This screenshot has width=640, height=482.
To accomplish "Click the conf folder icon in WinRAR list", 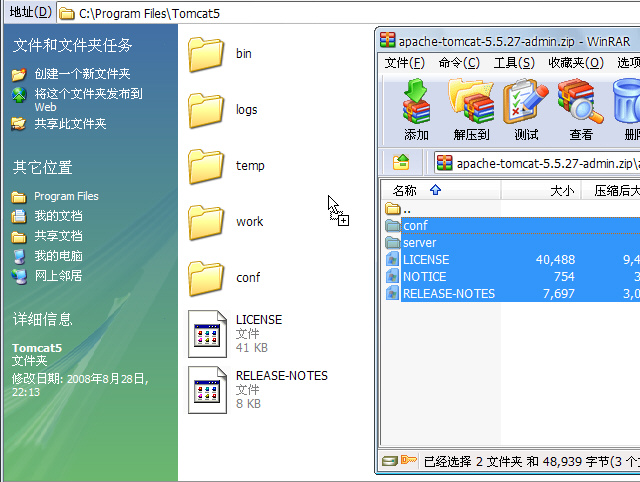I will click(x=393, y=225).
